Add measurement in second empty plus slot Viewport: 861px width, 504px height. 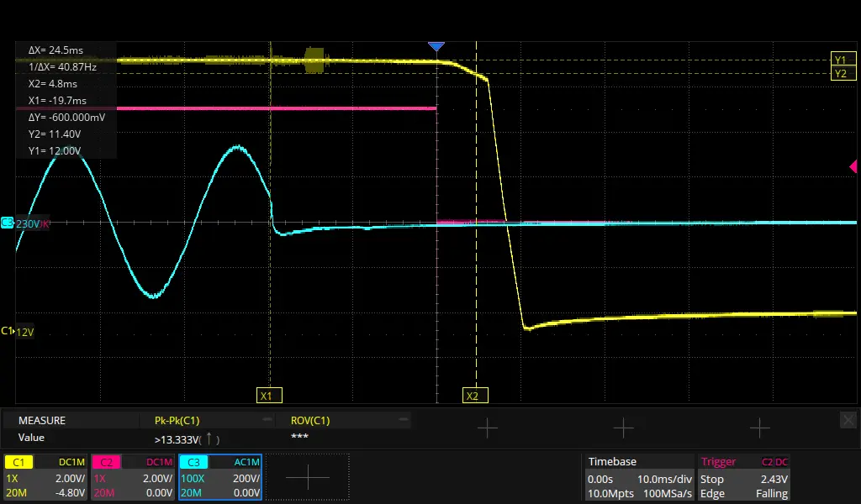click(x=623, y=428)
